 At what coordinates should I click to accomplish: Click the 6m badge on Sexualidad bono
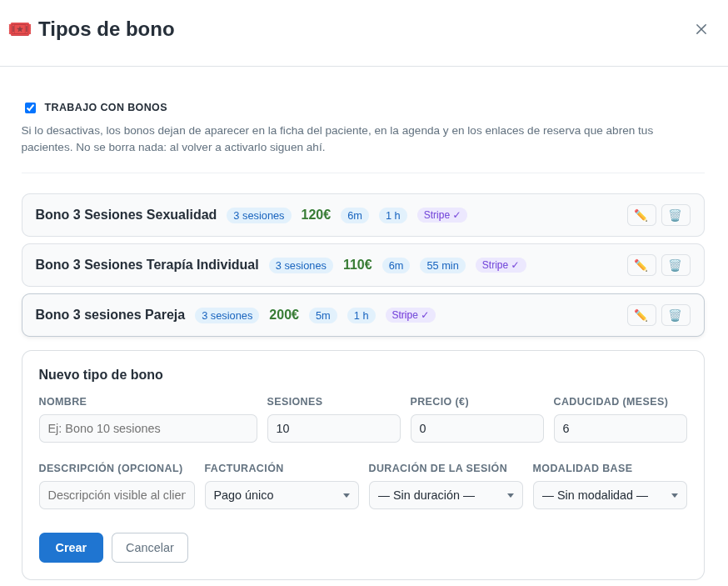click(x=355, y=216)
